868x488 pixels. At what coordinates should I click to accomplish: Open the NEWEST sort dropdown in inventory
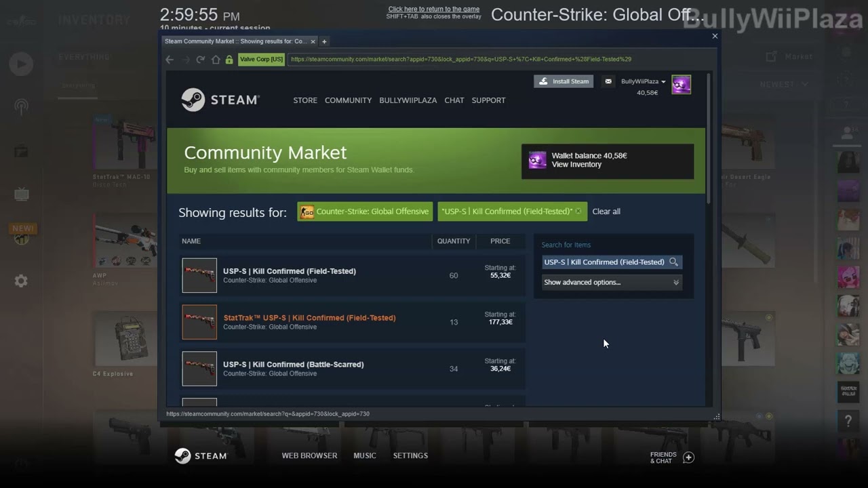[x=784, y=85]
